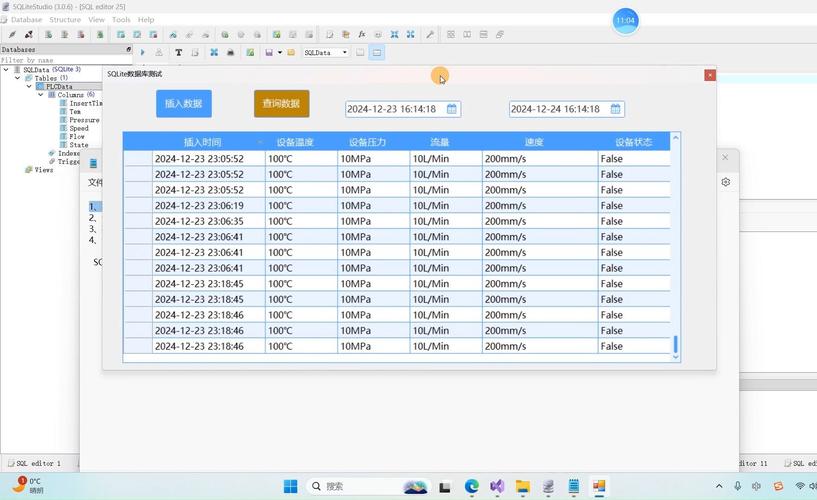The width and height of the screenshot is (817, 500).
Task: Open the Tools menu
Action: click(121, 20)
